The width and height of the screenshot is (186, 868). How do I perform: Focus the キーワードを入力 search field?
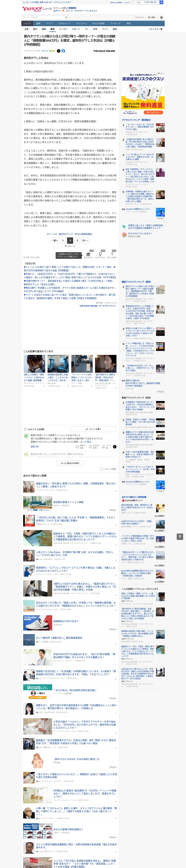click(44, 18)
